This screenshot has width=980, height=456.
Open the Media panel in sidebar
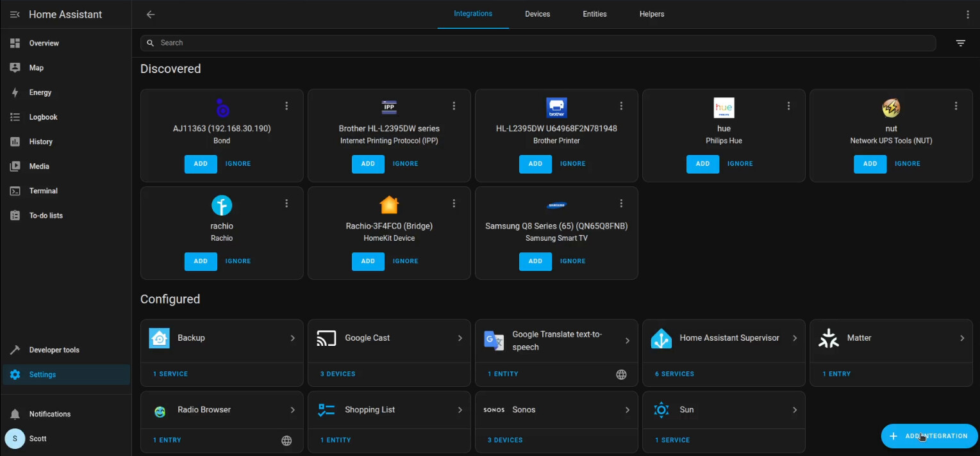tap(66, 167)
